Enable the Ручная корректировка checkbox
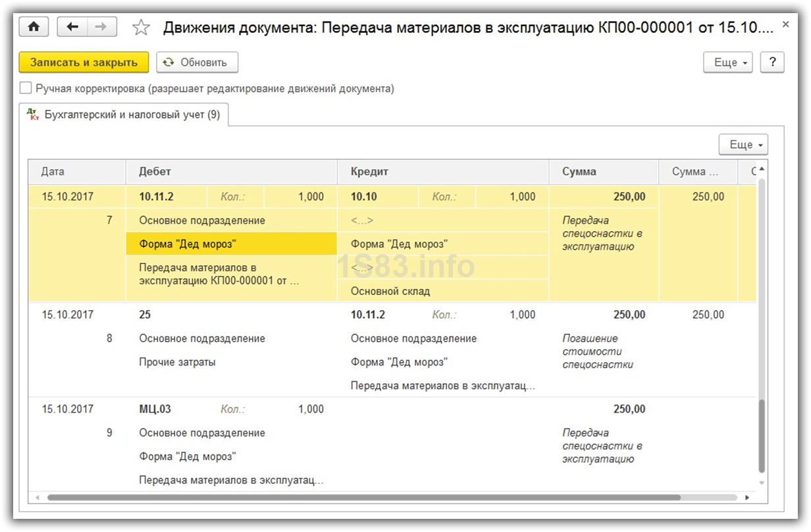The image size is (811, 532). (x=26, y=88)
